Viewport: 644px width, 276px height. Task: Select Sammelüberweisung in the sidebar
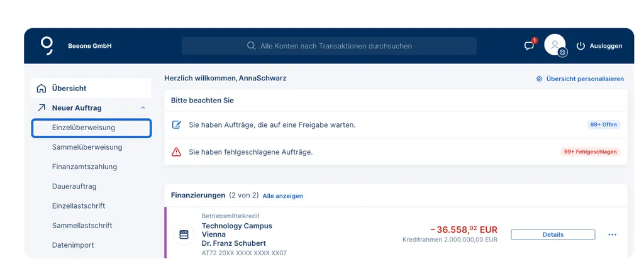pyautogui.click(x=87, y=147)
